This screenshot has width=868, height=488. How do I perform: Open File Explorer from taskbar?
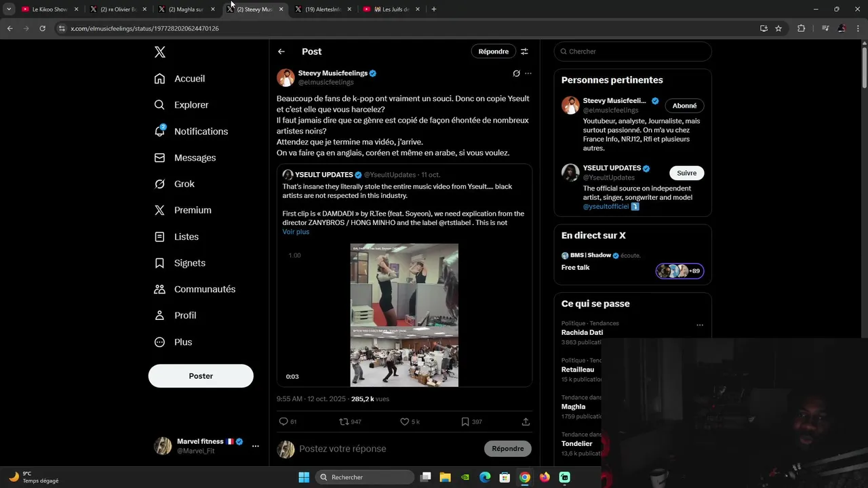(446, 477)
